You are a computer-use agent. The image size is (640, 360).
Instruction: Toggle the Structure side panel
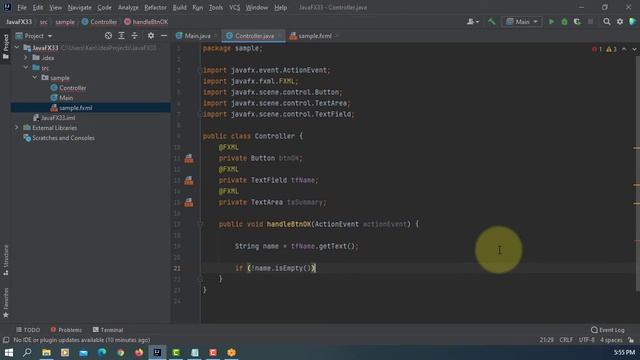point(6,260)
